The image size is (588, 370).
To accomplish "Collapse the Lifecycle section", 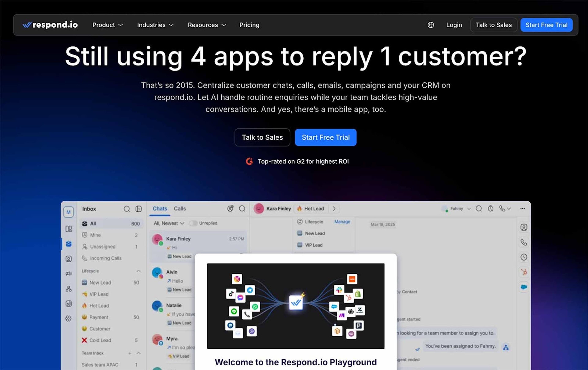I will coord(138,271).
